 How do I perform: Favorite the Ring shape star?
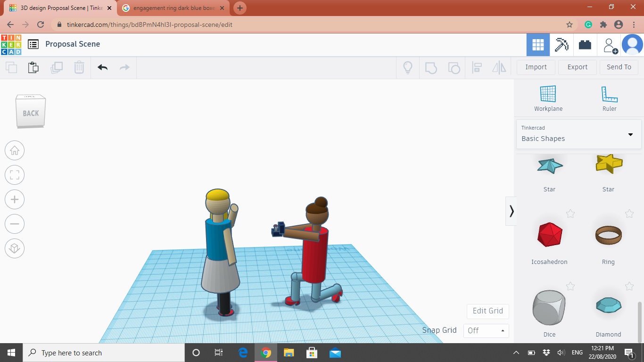click(629, 214)
